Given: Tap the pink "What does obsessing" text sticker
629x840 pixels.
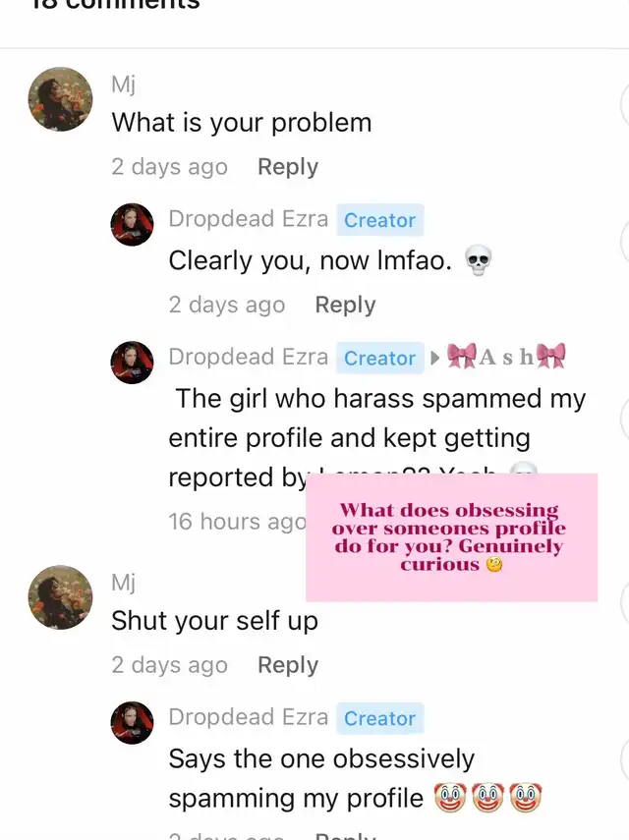Looking at the screenshot, I should pyautogui.click(x=452, y=537).
